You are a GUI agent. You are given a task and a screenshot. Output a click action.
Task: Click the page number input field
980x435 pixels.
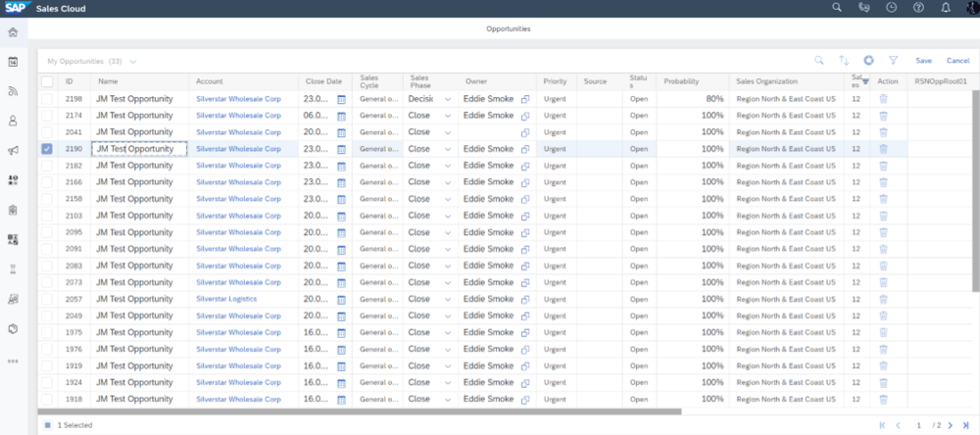pos(919,425)
